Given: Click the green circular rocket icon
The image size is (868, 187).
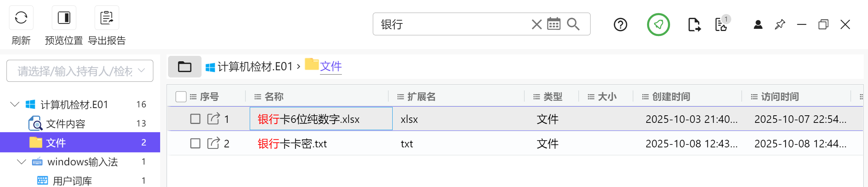Looking at the screenshot, I should (x=658, y=25).
